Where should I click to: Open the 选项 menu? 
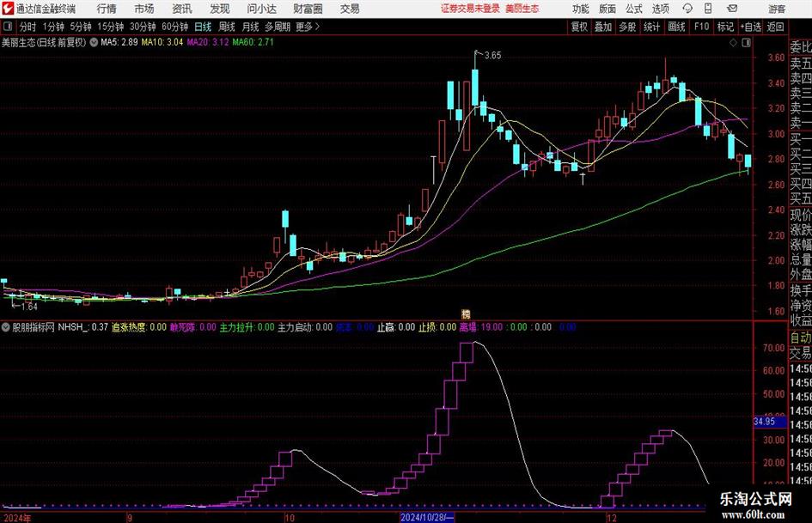pyautogui.click(x=661, y=9)
